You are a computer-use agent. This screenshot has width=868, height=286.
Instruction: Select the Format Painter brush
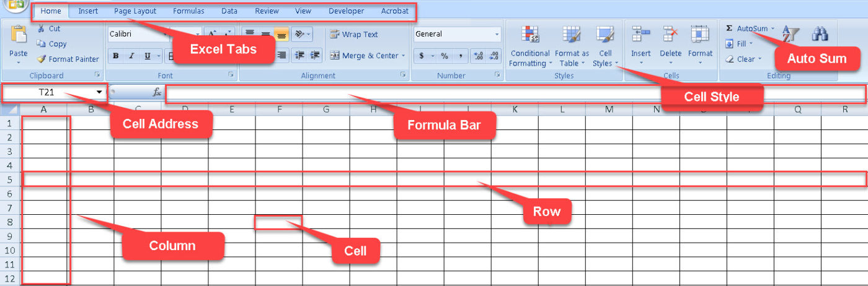pos(42,59)
